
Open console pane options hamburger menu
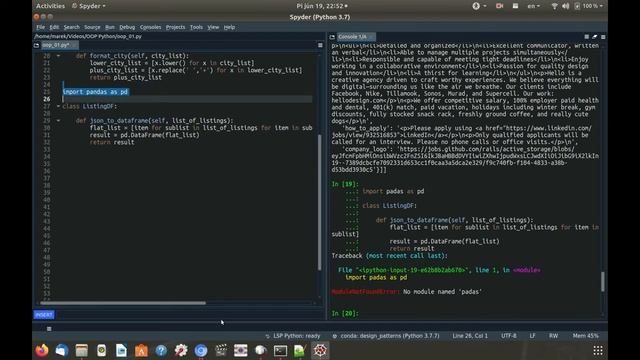click(x=603, y=37)
